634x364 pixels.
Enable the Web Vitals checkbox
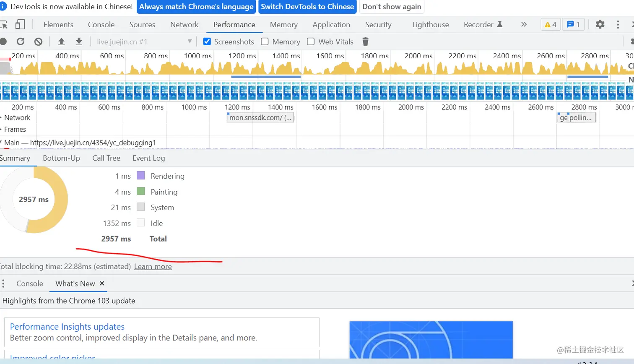[311, 42]
